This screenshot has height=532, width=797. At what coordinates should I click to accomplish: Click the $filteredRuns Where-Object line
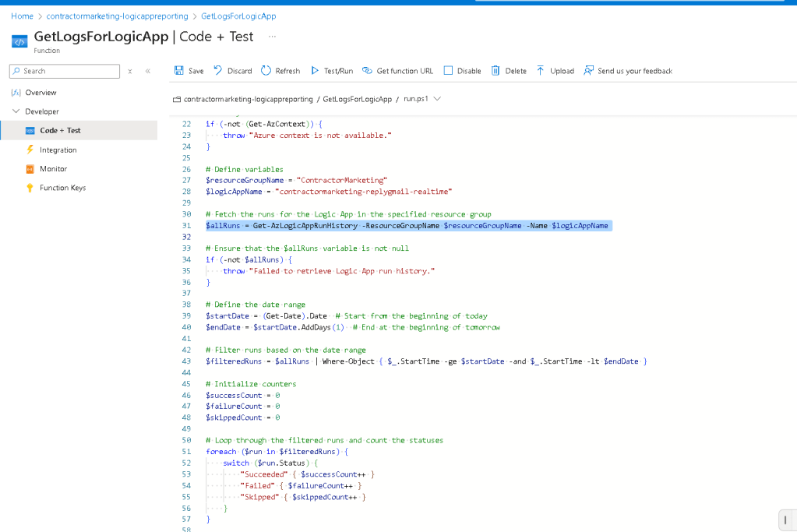click(426, 361)
